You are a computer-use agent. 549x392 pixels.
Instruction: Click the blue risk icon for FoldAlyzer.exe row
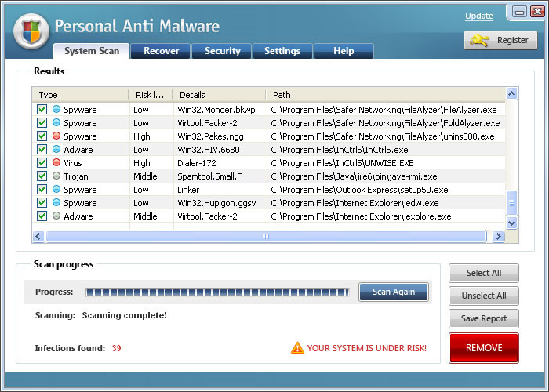56,122
